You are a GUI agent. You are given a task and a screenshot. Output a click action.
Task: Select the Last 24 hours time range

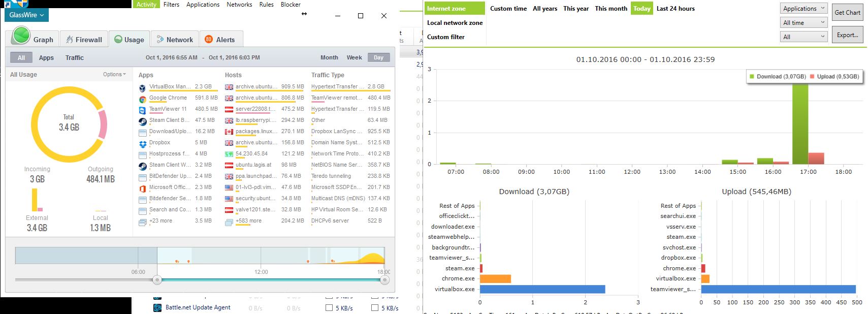[x=676, y=9]
